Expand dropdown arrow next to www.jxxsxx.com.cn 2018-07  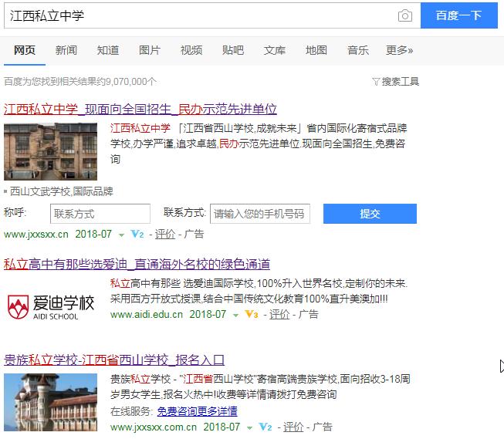click(x=249, y=427)
